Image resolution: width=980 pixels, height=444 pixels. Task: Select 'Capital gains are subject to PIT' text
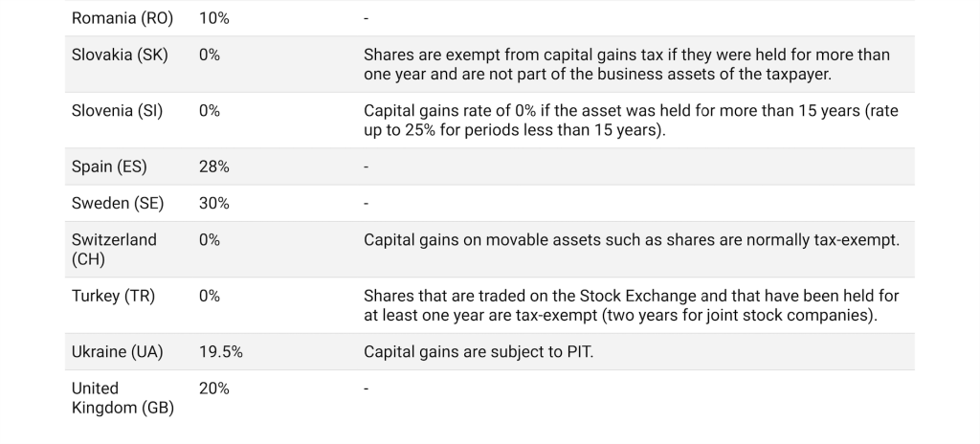coord(479,351)
